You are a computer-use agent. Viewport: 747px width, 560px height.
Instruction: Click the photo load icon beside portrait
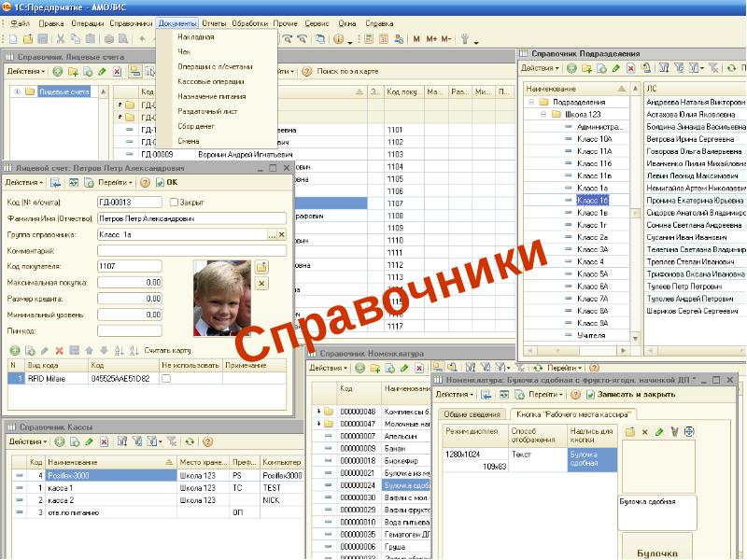pos(261,267)
